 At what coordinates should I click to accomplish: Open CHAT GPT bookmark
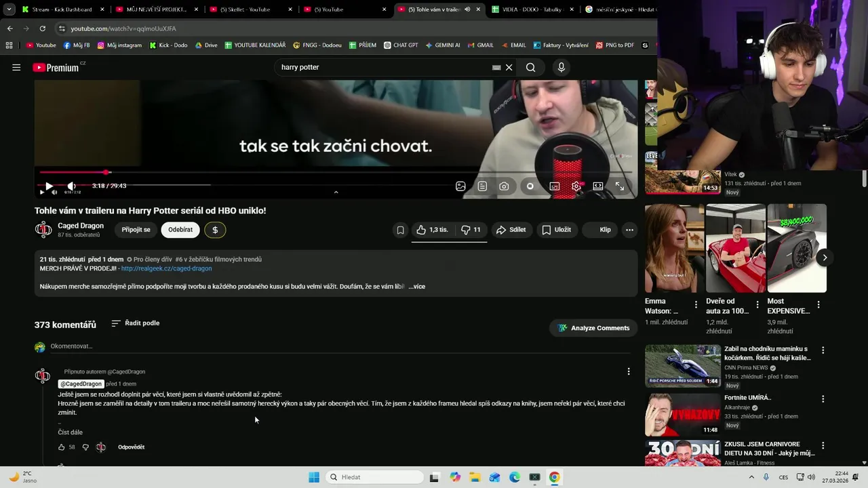point(401,45)
